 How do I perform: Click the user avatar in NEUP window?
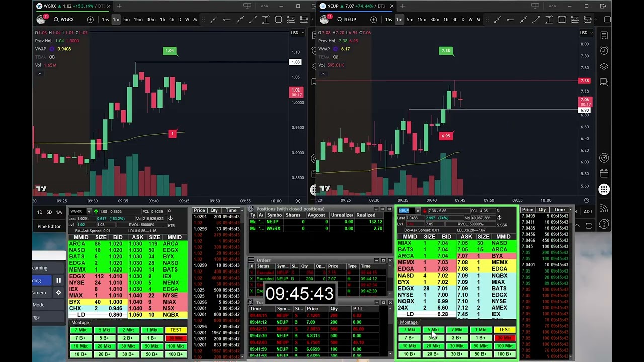[x=324, y=19]
